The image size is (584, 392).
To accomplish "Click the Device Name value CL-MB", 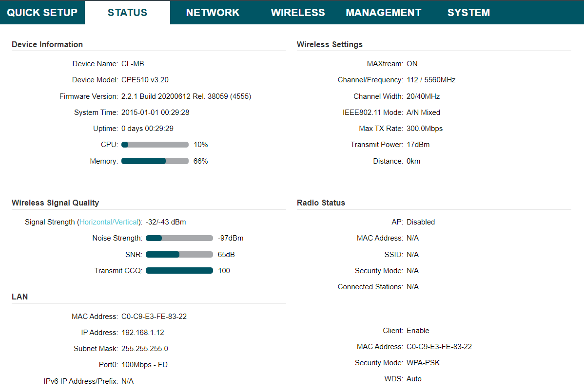I will pyautogui.click(x=133, y=64).
